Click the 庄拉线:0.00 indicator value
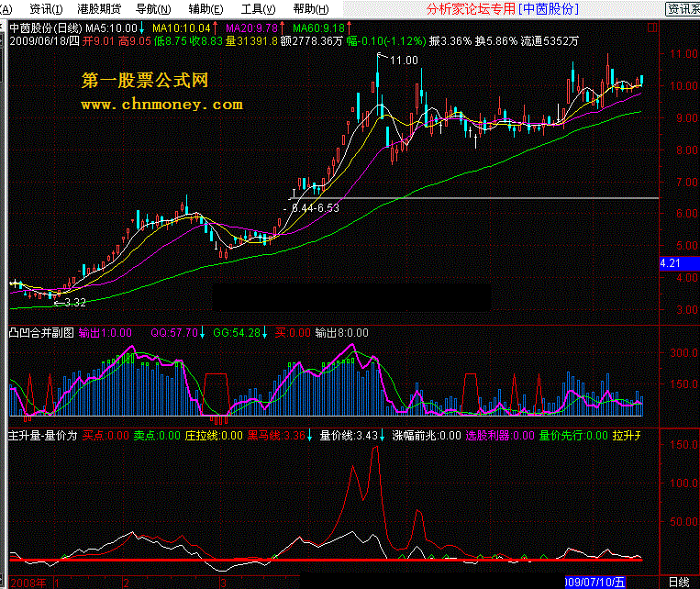This screenshot has height=589, width=700. [x=214, y=436]
